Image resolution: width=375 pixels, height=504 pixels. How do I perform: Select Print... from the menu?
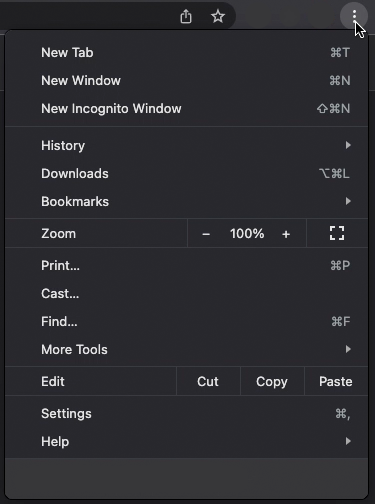[x=187, y=265]
